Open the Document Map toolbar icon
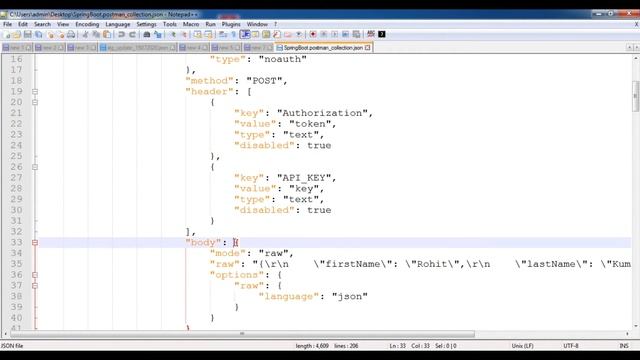This screenshot has height=360, width=640. pyautogui.click(x=266, y=34)
